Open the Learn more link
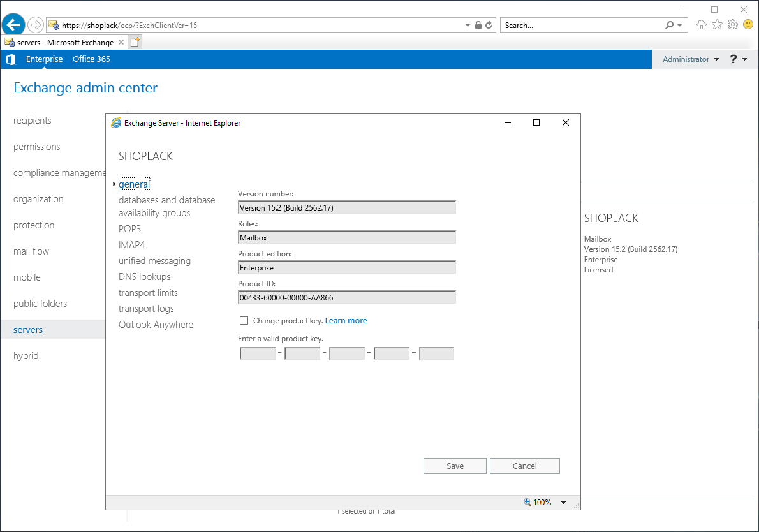 click(x=346, y=321)
